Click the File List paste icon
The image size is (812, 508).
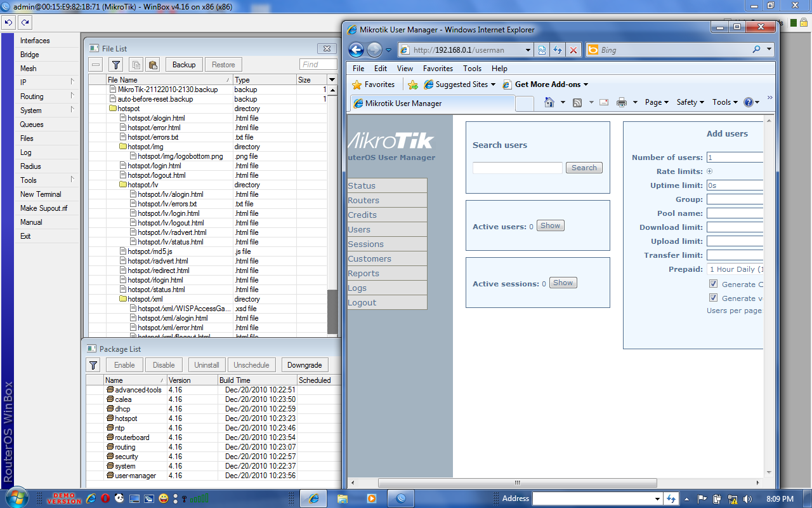pos(152,64)
